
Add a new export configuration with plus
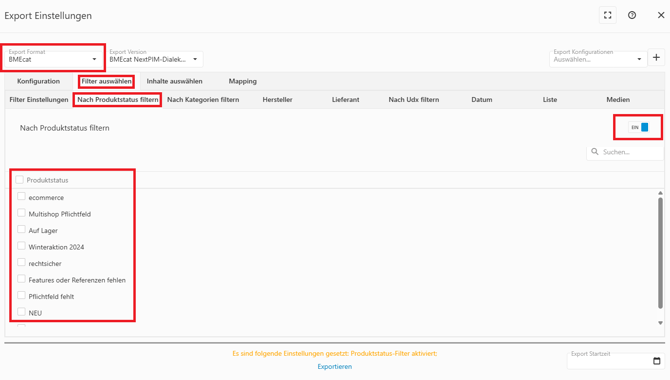(656, 57)
